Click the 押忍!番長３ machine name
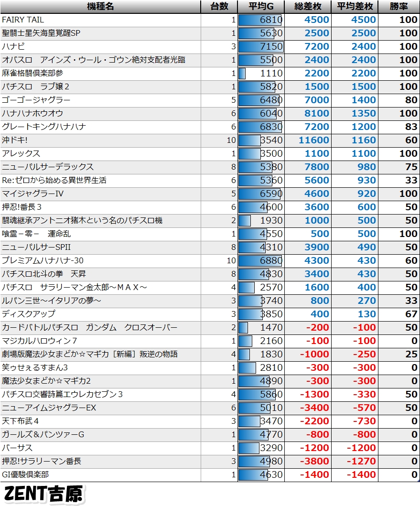 point(22,207)
